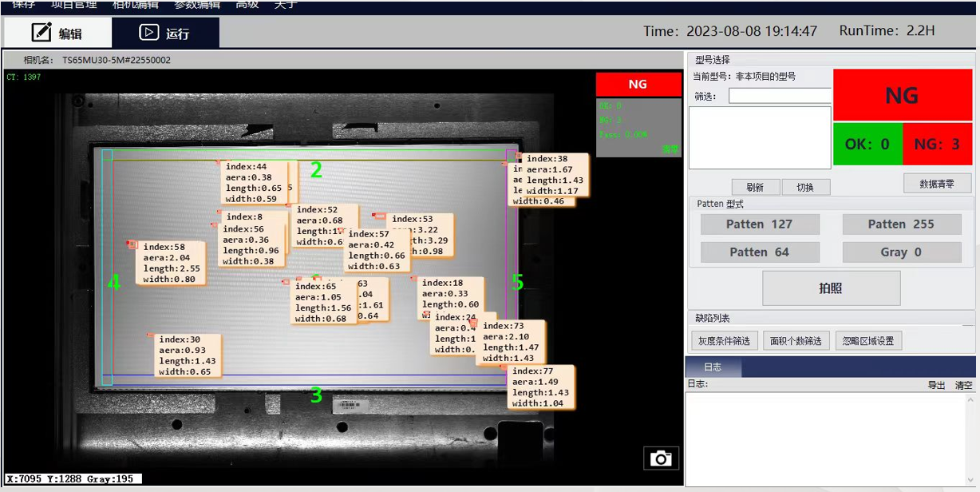Click the play icon for 运行
The image size is (980, 492).
tap(148, 33)
